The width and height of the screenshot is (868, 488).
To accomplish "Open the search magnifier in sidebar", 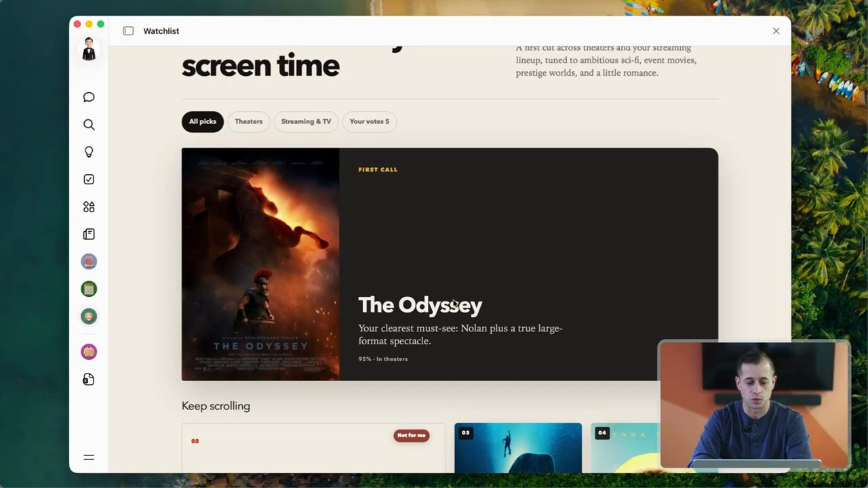I will click(x=89, y=125).
